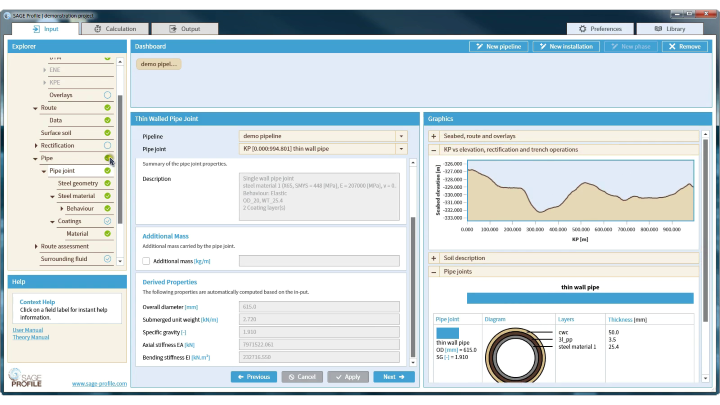Collapse the Pipe tree node
The height and width of the screenshot is (405, 720).
[35, 158]
